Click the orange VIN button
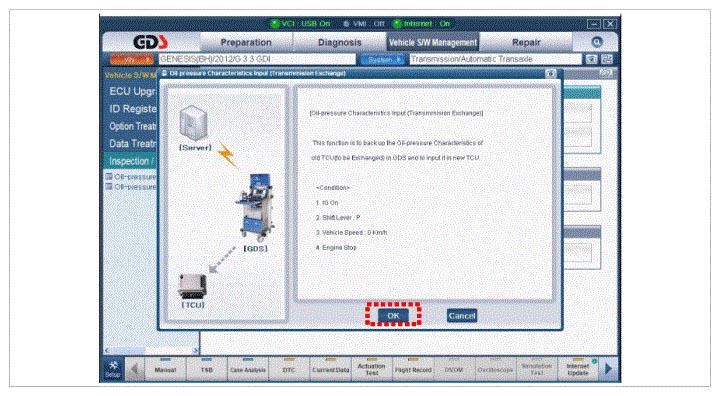 pyautogui.click(x=131, y=59)
